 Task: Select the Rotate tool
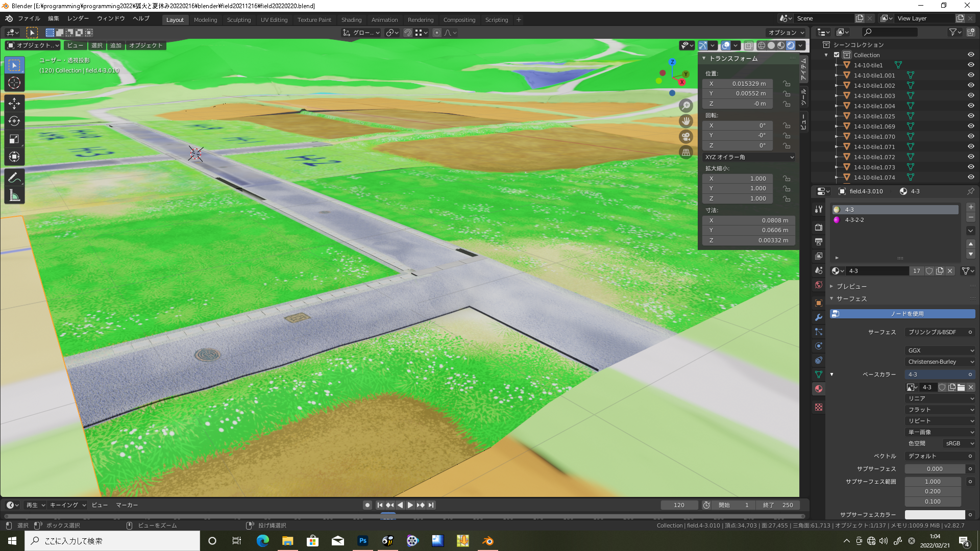pos(14,121)
